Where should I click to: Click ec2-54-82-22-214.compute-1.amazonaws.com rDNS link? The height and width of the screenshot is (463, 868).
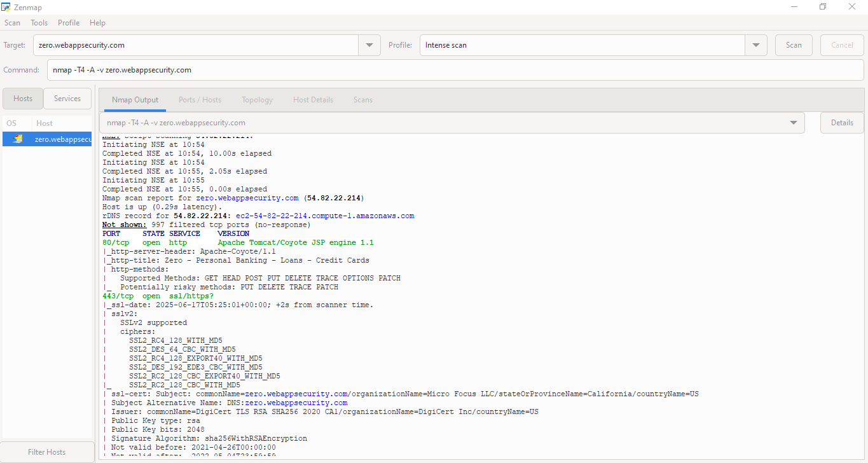pos(325,216)
